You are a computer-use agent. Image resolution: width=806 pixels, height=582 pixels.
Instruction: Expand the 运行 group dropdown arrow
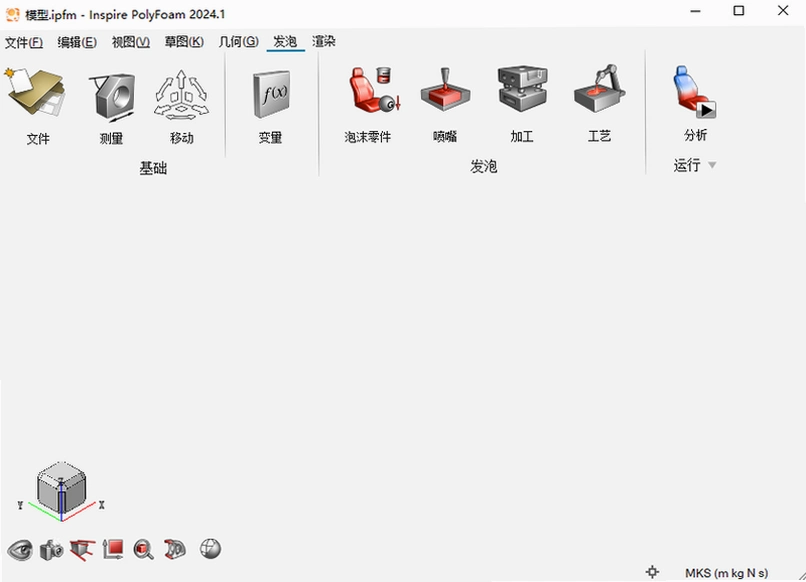tap(712, 166)
